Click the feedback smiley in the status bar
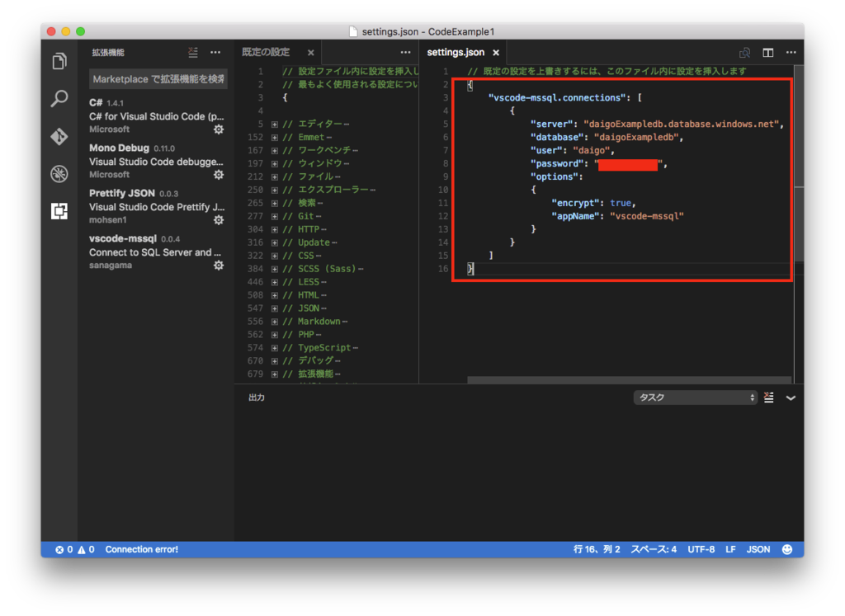This screenshot has width=845, height=616. pos(787,549)
